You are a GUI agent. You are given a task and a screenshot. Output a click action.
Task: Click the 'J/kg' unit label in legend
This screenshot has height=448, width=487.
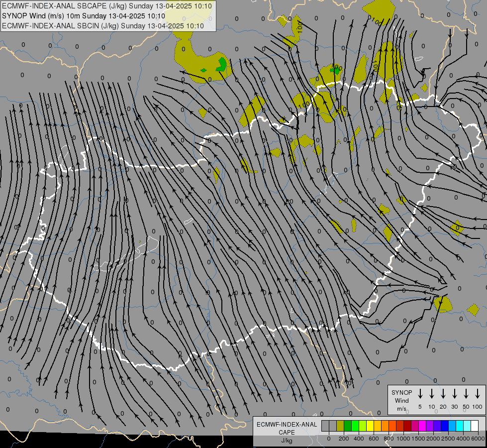coord(287,441)
